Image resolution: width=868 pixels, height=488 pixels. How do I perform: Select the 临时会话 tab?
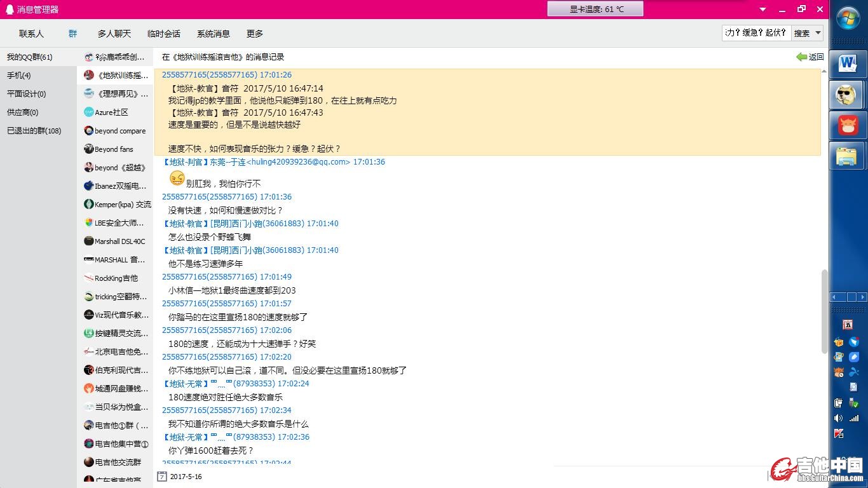click(164, 34)
